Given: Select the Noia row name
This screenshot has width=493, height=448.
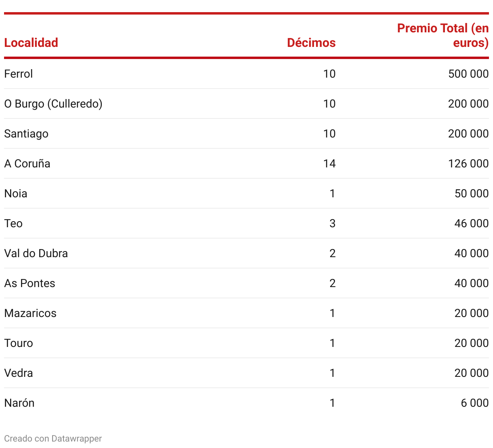Looking at the screenshot, I should [16, 193].
